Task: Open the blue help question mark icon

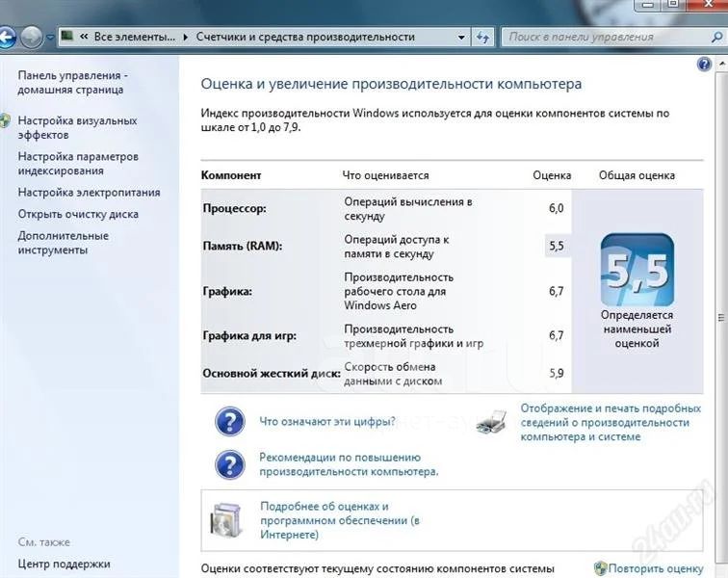Action: 704,65
